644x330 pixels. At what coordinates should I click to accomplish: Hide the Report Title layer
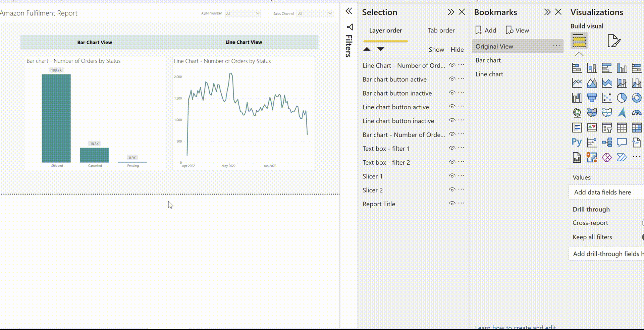point(452,203)
